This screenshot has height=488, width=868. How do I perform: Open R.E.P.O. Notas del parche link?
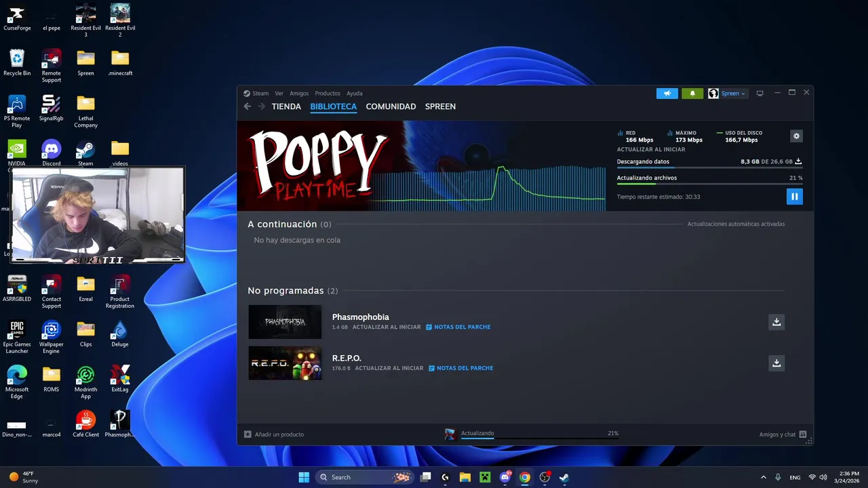pyautogui.click(x=460, y=368)
